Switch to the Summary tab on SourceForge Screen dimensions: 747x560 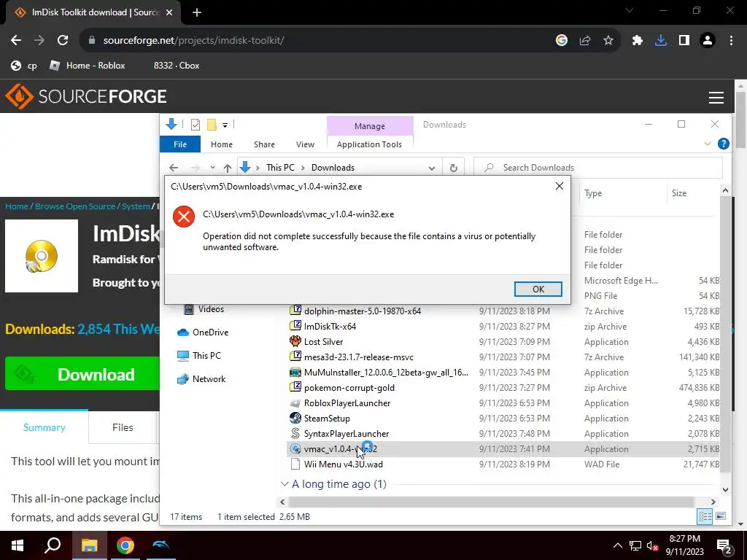tap(44, 427)
